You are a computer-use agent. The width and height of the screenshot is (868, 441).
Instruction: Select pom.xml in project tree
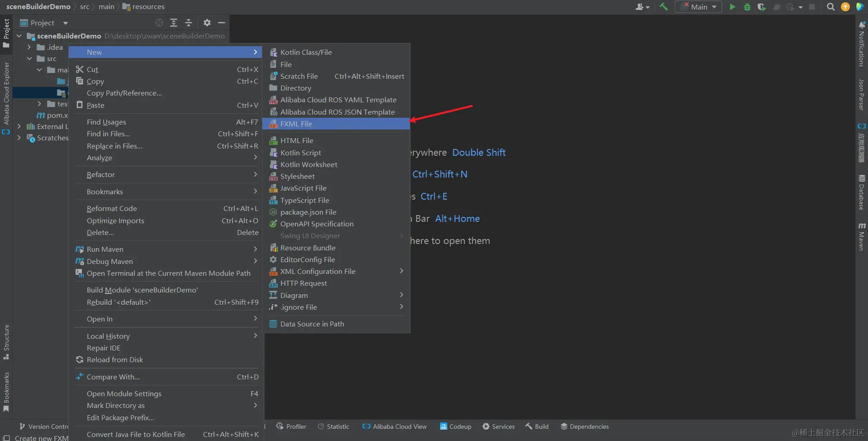pyautogui.click(x=52, y=115)
